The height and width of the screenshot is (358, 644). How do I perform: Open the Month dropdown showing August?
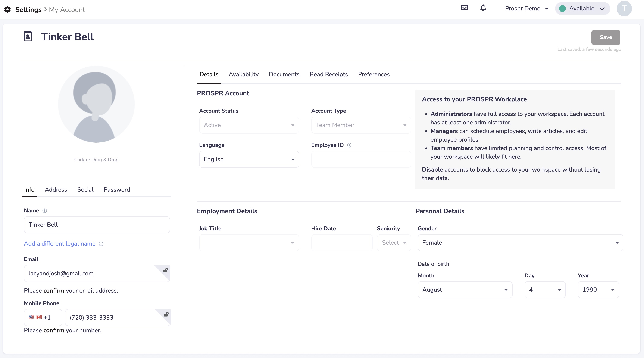point(465,290)
